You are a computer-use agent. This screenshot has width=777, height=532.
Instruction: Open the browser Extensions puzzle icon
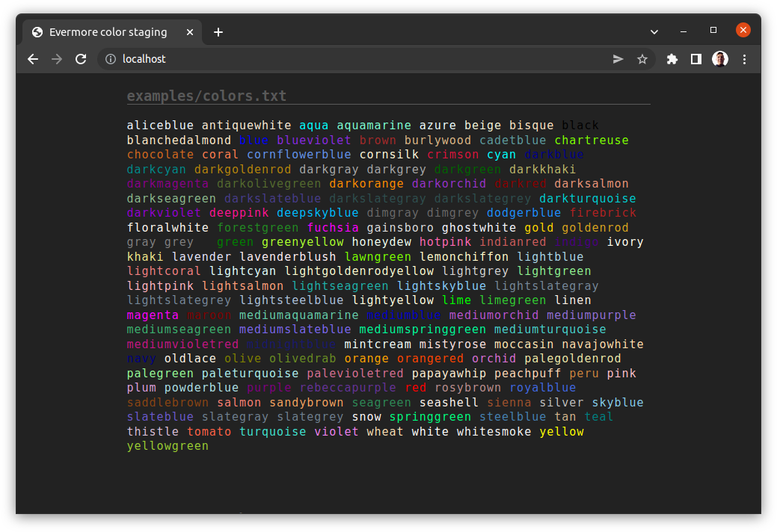click(x=672, y=58)
